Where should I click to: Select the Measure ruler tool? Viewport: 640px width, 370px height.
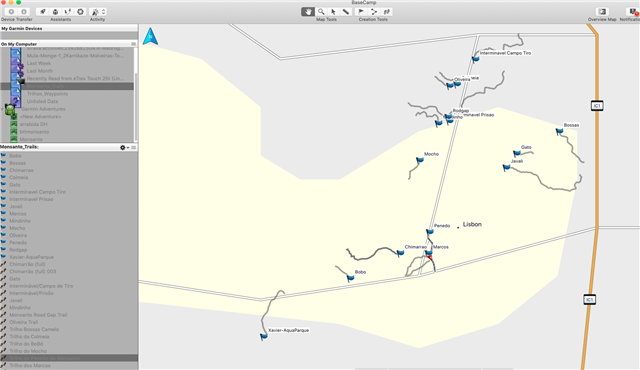click(346, 12)
